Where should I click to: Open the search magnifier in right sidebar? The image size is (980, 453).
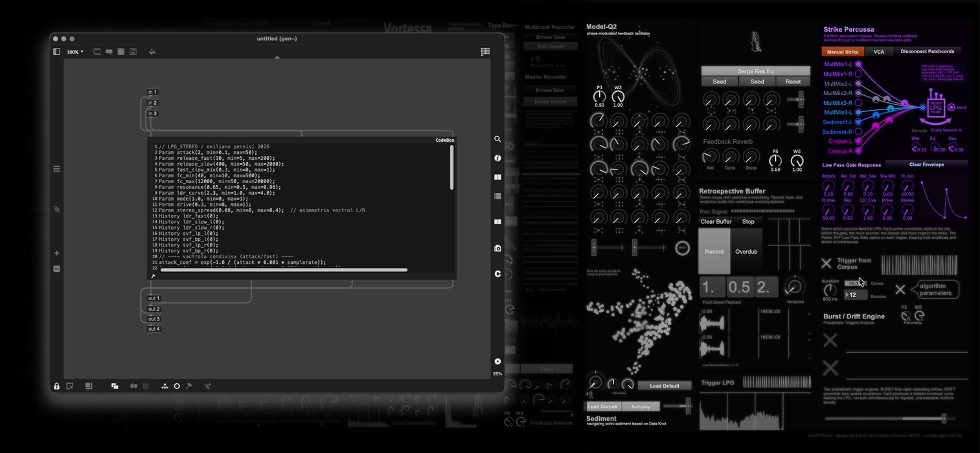[497, 139]
